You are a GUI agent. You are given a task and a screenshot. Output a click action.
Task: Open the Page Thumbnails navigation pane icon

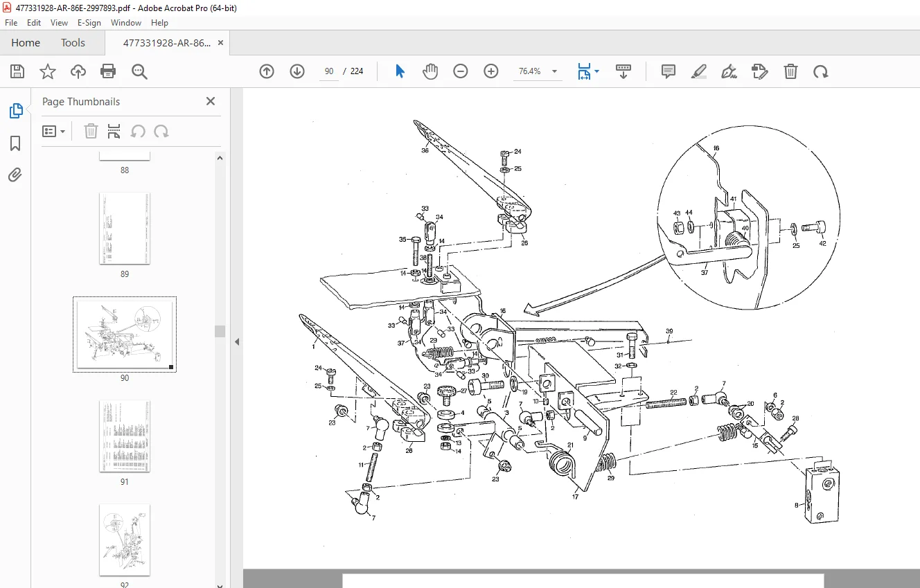click(x=15, y=111)
